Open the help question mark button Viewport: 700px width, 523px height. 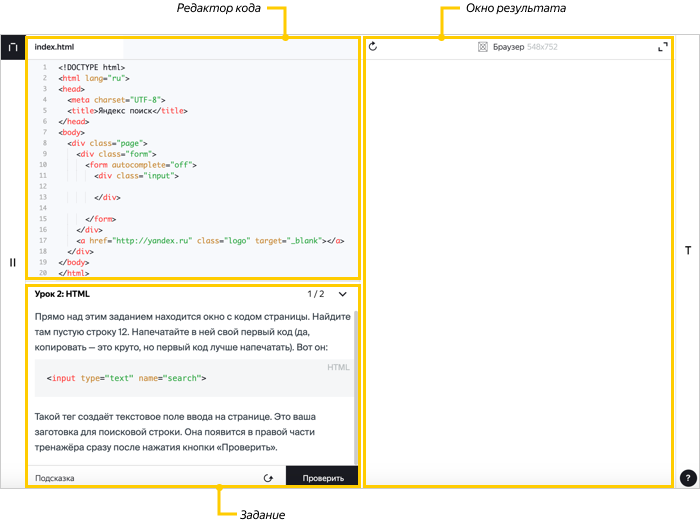coord(688,478)
